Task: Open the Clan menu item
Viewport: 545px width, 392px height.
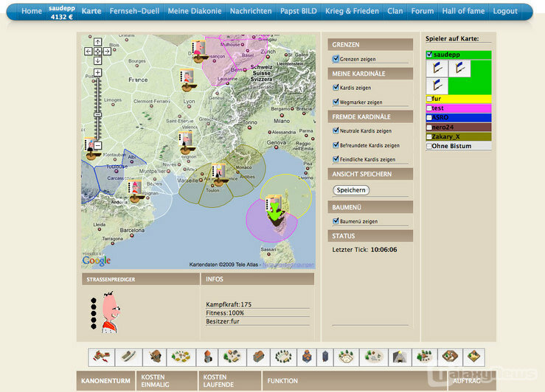Action: pos(395,11)
